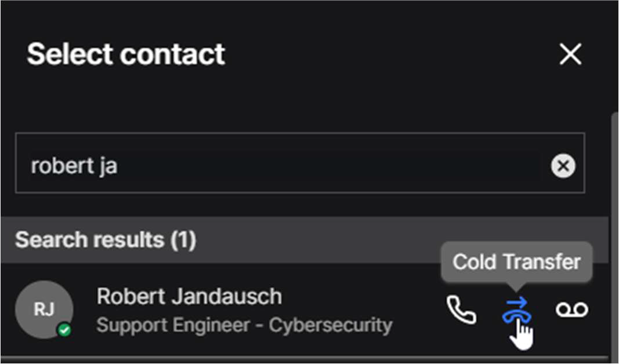Viewport: 619px width, 364px height.
Task: Click the Cold Transfer tooltip label
Action: tap(516, 262)
